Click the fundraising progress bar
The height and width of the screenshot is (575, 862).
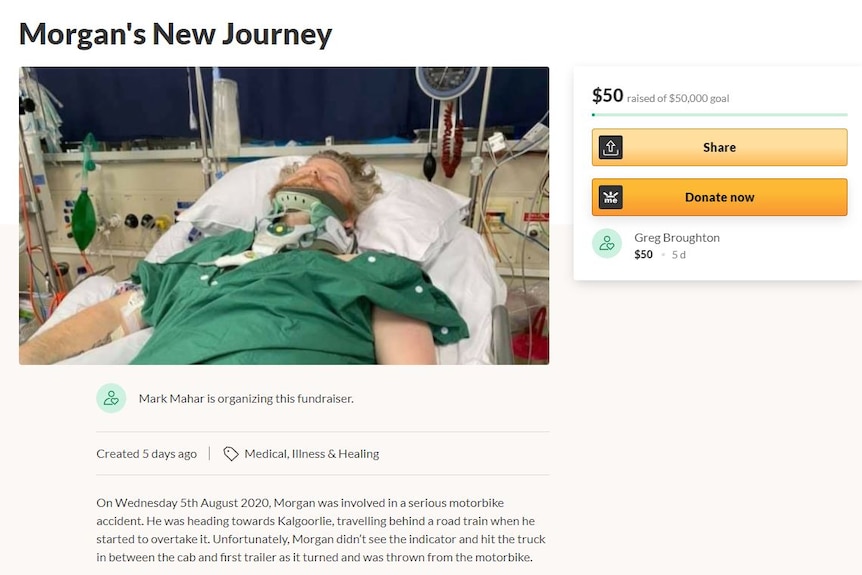pos(719,115)
